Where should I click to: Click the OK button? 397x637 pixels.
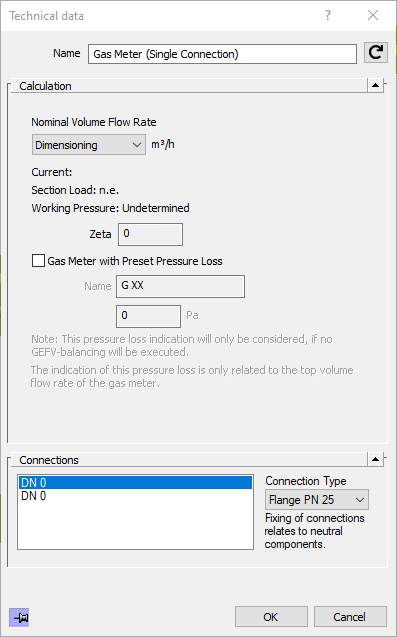coord(271,617)
